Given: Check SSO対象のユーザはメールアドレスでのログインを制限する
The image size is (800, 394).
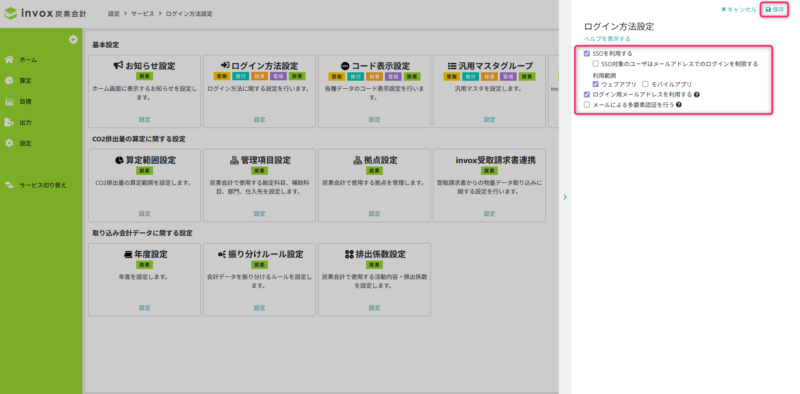Looking at the screenshot, I should tap(595, 64).
